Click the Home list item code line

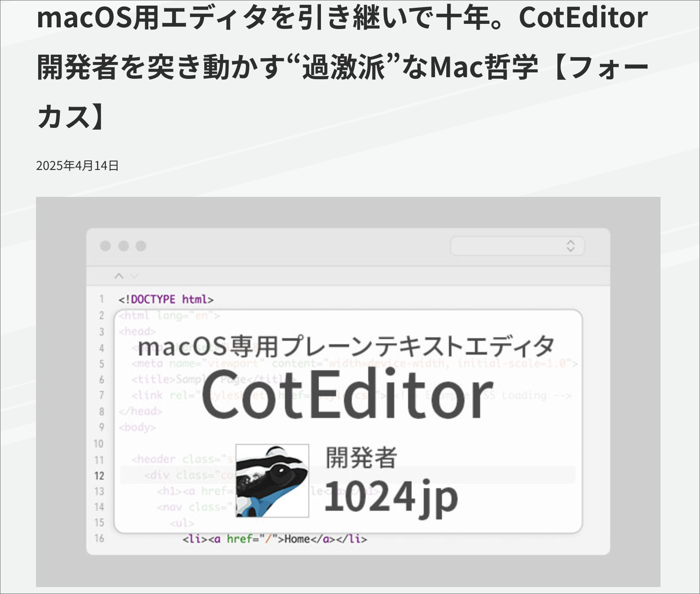pyautogui.click(x=275, y=539)
